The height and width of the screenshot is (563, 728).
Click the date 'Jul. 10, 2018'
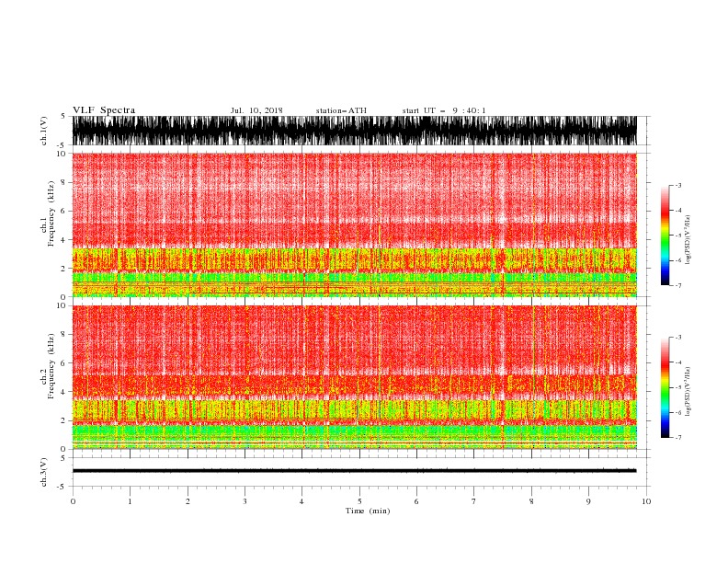pos(256,110)
